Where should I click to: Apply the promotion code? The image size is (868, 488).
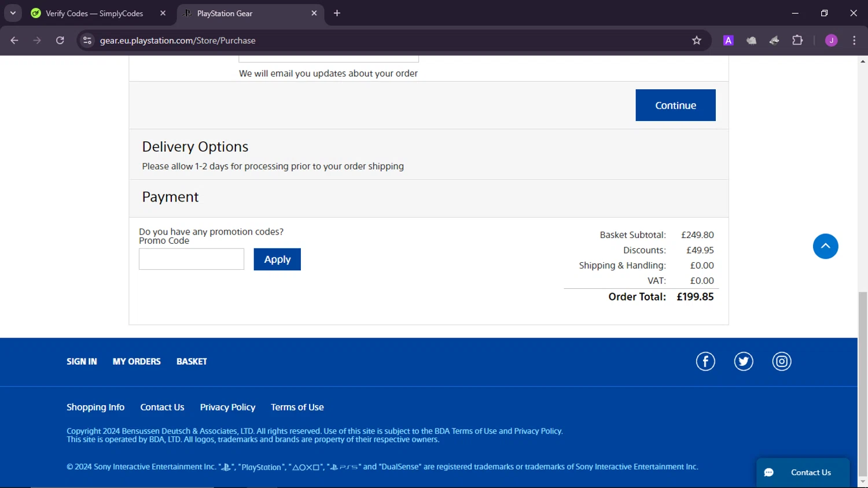[277, 259]
